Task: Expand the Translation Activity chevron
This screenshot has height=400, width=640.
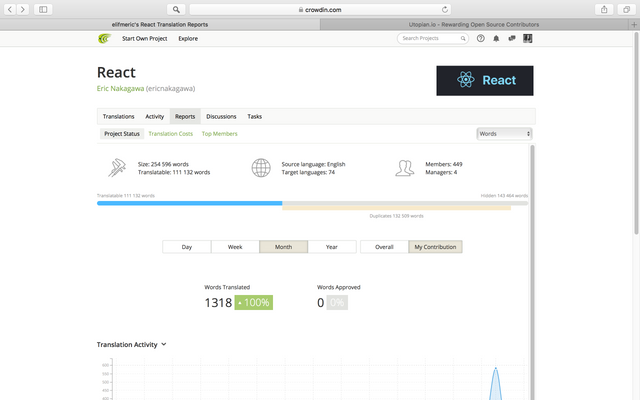Action: pos(164,344)
